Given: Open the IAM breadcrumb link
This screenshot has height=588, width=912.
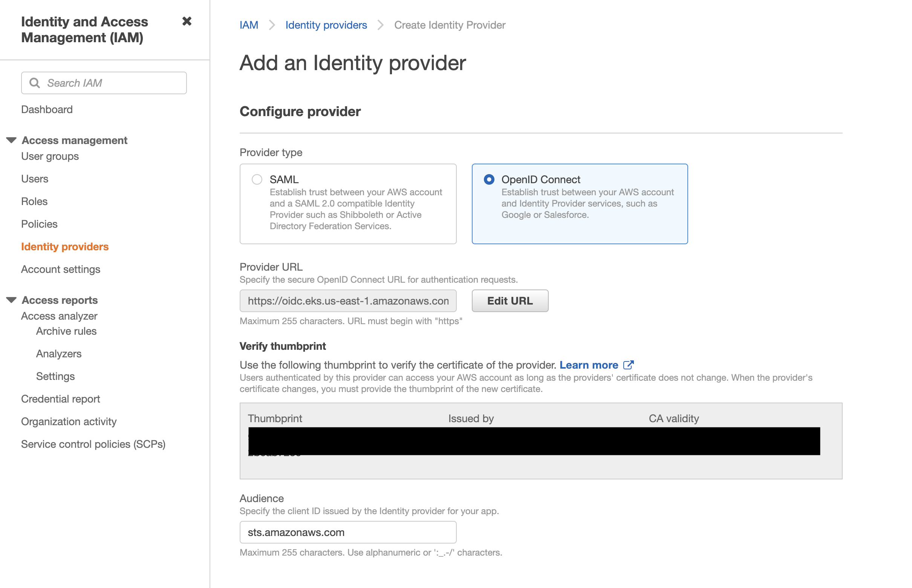Looking at the screenshot, I should tap(248, 25).
